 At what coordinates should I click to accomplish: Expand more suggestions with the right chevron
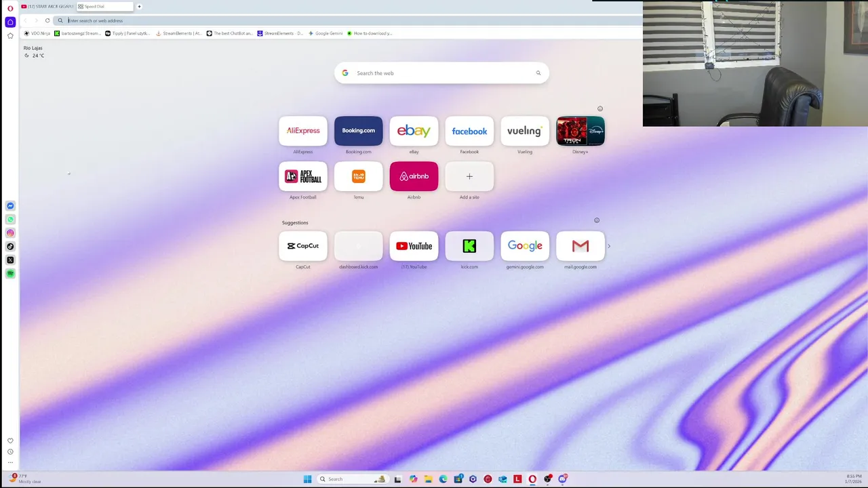point(609,246)
